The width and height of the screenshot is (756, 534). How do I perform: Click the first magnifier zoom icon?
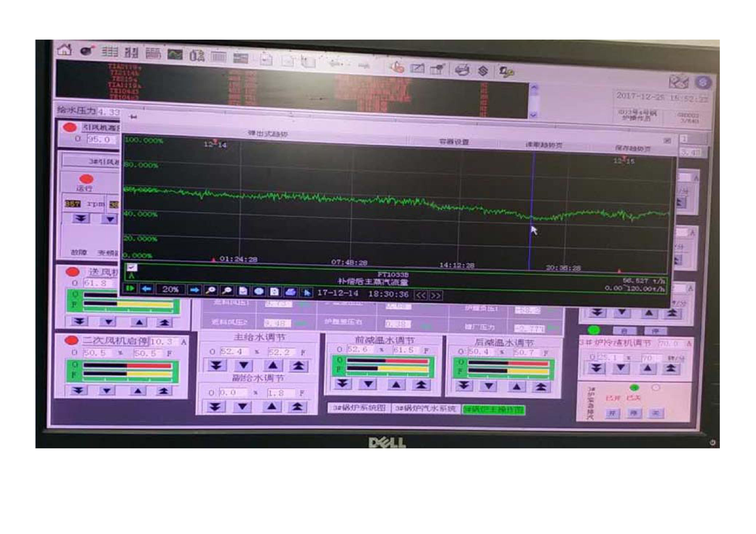click(211, 290)
